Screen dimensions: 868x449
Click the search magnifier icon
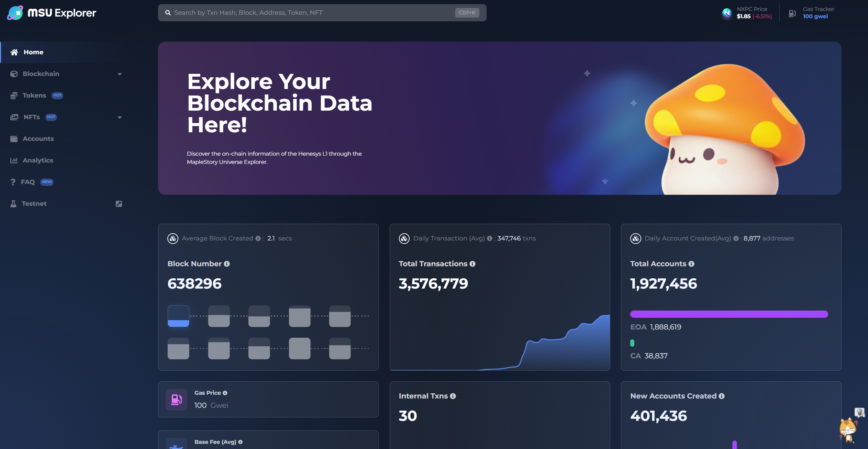(x=168, y=13)
